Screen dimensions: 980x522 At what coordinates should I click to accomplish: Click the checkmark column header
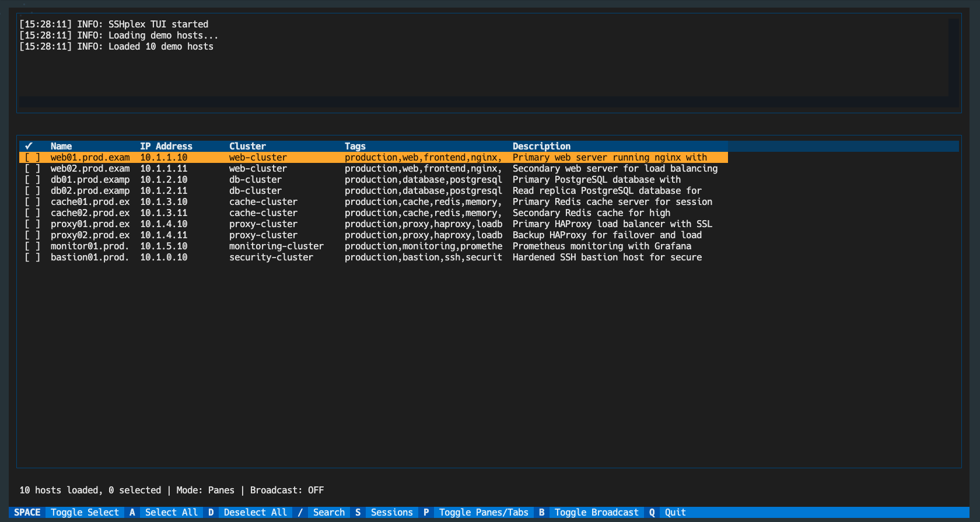click(29, 147)
